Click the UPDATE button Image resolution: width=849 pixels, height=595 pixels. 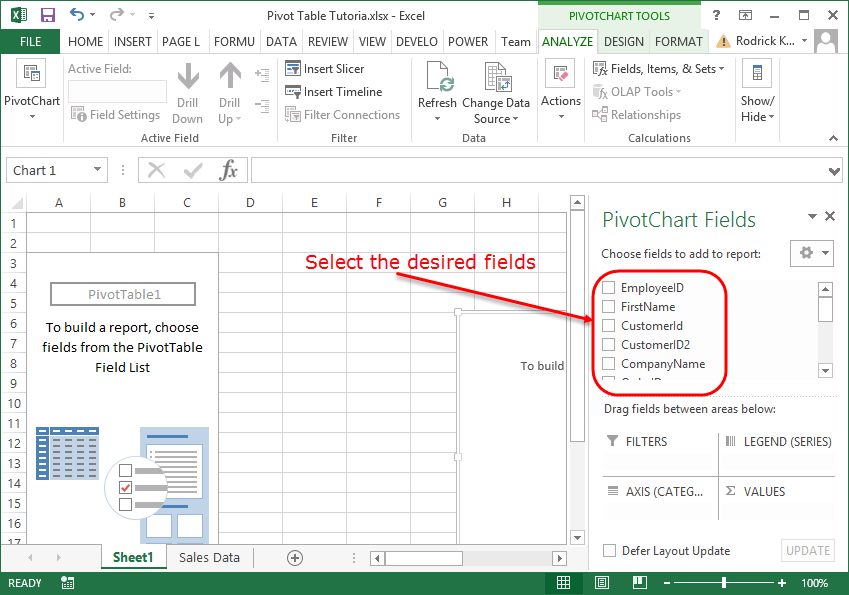point(807,550)
